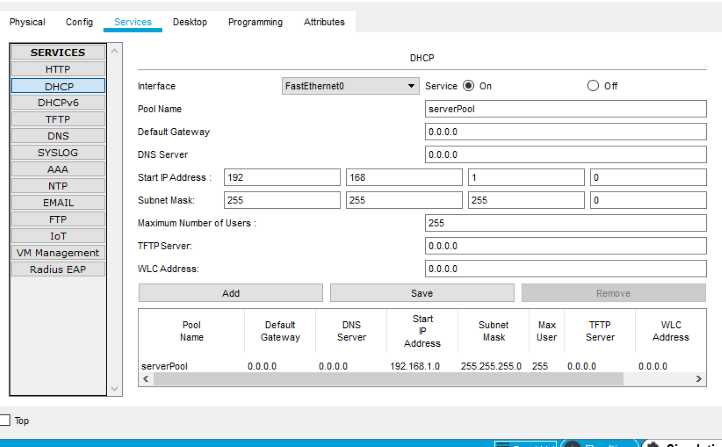
Task: Click the WLC Address column header
Action: [x=671, y=331]
